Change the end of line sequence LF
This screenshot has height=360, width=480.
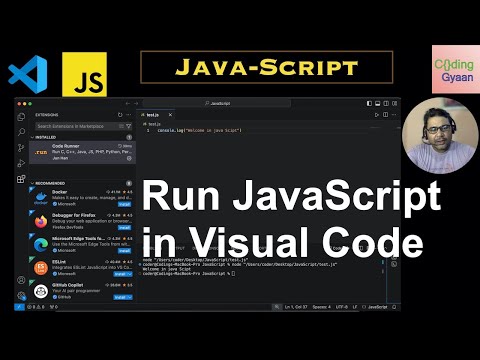click(x=355, y=307)
